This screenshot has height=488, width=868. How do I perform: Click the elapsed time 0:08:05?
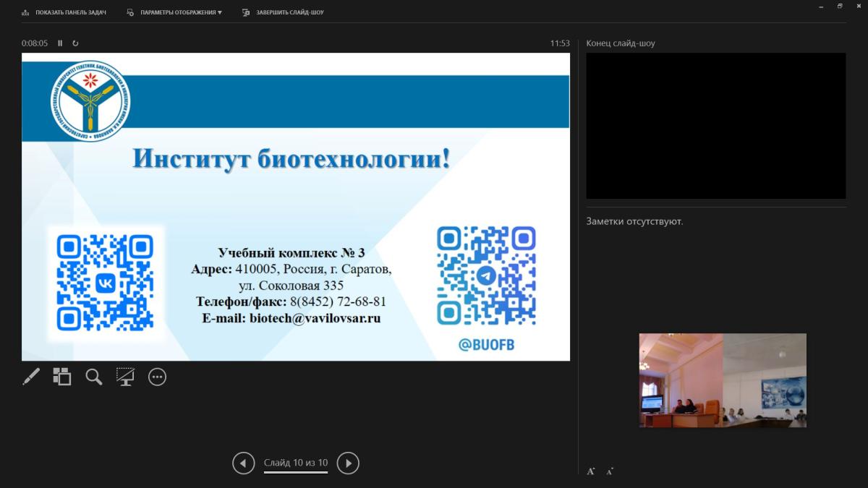click(x=35, y=43)
